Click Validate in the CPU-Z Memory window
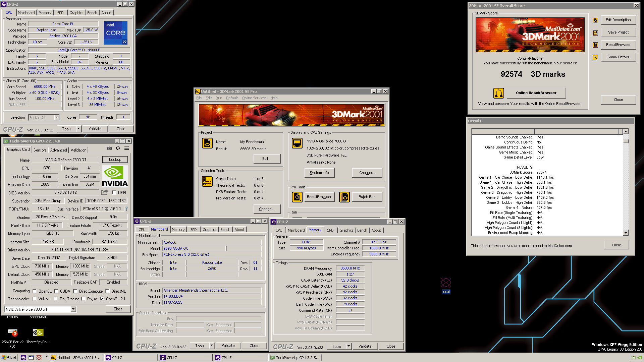Viewport: 644px width, 362px height. [x=365, y=346]
